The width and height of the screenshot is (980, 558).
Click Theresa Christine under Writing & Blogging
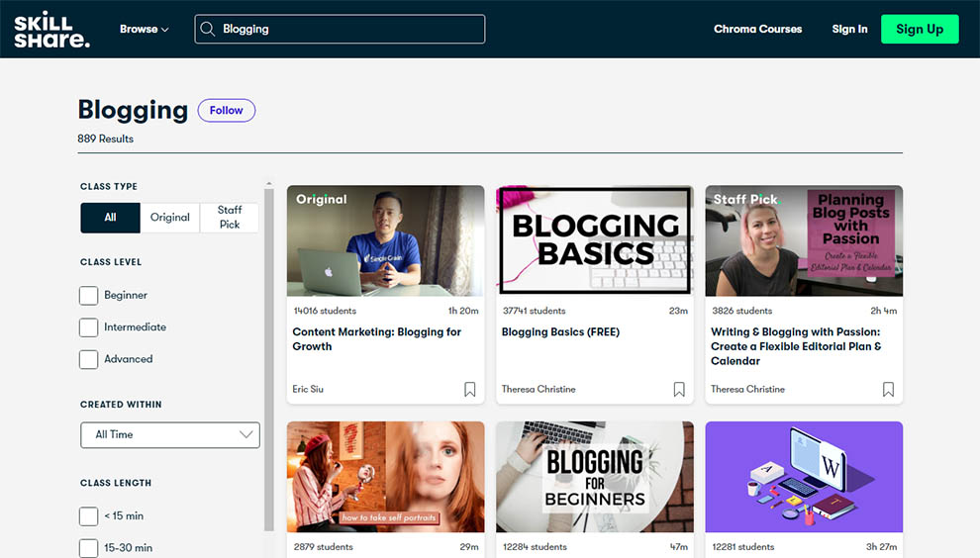[747, 389]
